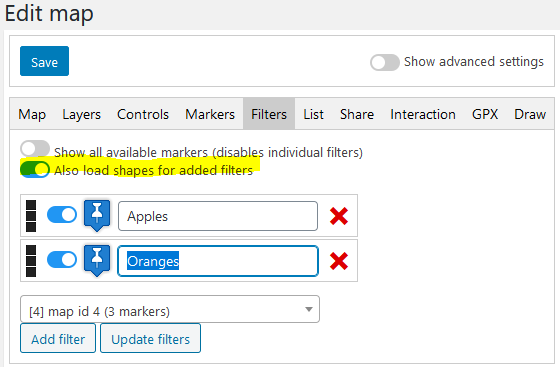The image size is (560, 367).
Task: Toggle Show advanced settings switch
Action: click(x=385, y=62)
